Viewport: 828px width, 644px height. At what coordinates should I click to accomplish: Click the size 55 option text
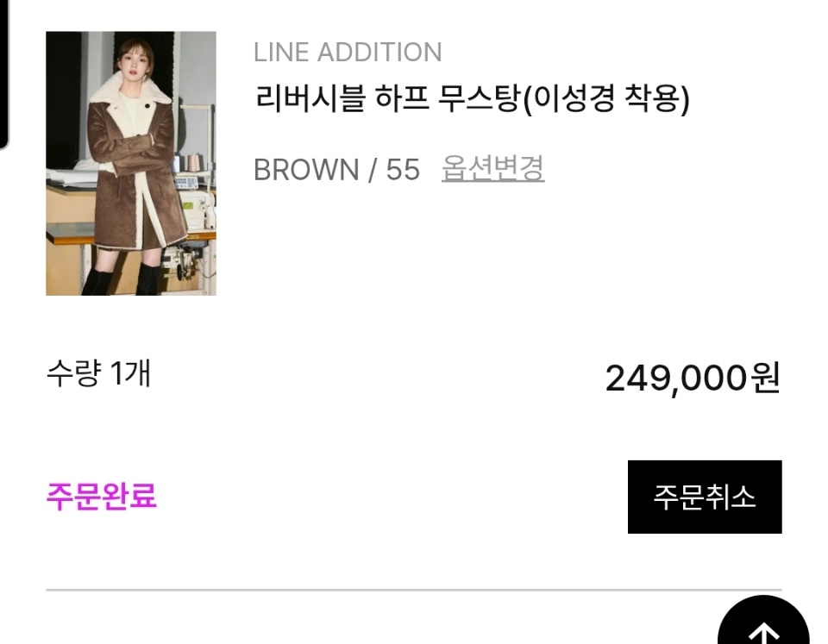[x=403, y=170]
